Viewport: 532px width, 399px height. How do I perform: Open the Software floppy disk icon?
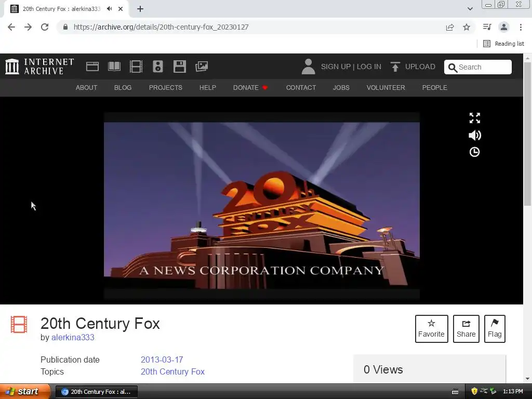pos(179,66)
